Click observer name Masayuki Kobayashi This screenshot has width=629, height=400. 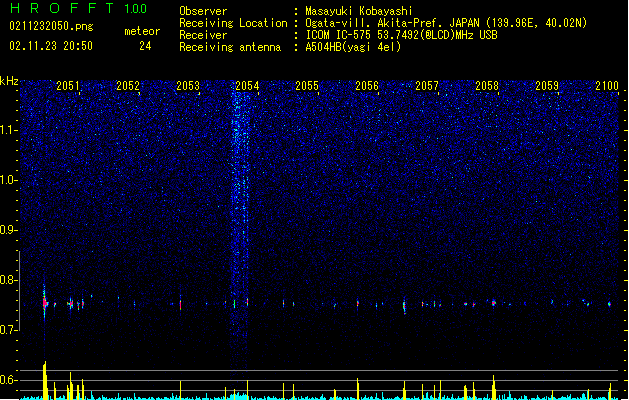359,11
